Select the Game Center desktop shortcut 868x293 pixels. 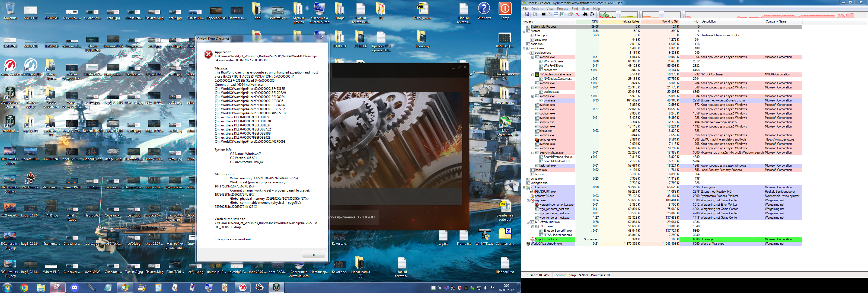(x=10, y=68)
